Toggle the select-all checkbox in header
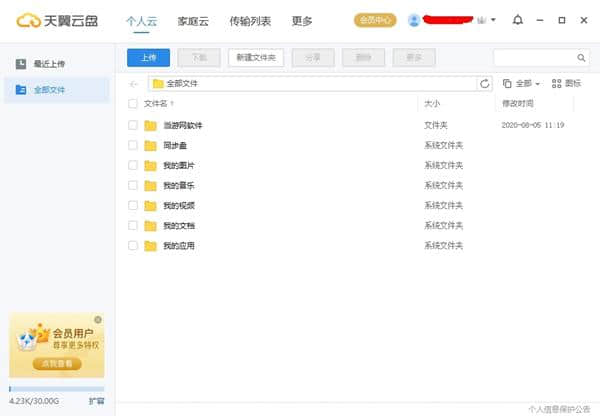The image size is (600, 416). tap(133, 103)
